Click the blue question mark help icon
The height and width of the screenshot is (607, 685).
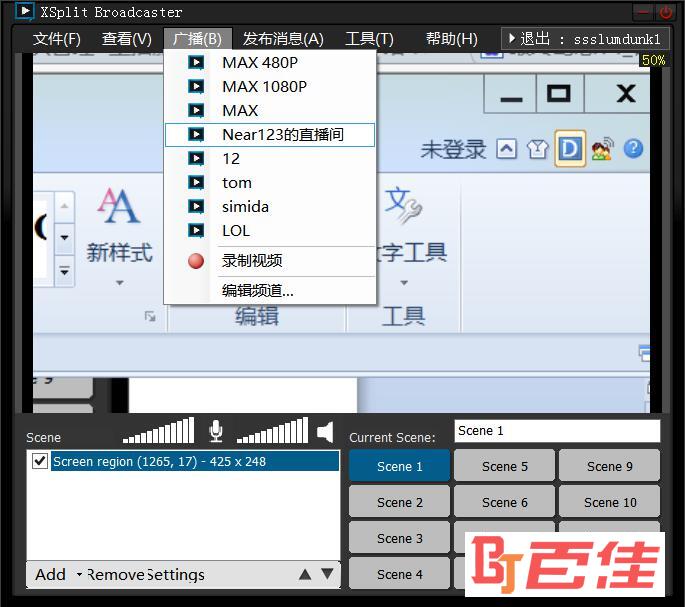click(633, 149)
